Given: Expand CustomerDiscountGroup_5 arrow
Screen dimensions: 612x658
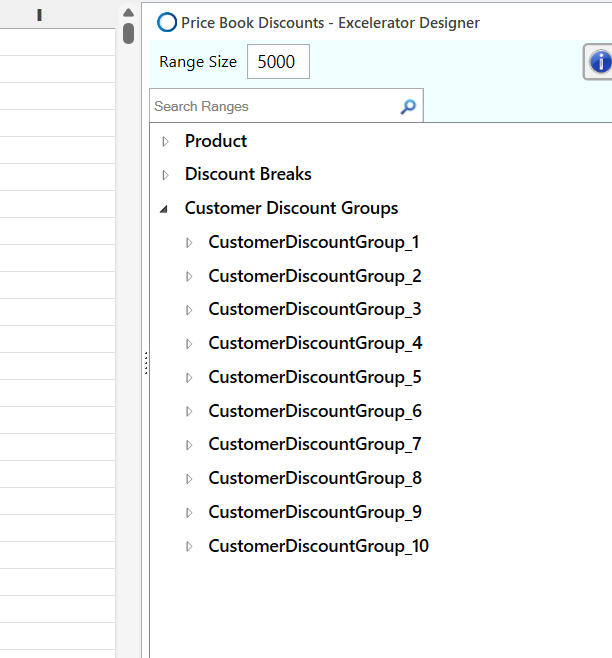Looking at the screenshot, I should (x=189, y=378).
